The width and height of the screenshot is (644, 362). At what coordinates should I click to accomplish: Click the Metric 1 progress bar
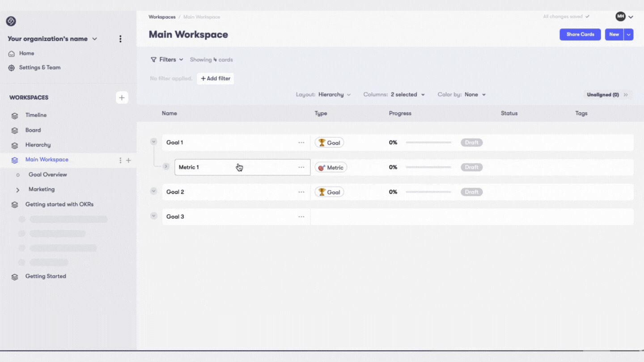point(428,167)
